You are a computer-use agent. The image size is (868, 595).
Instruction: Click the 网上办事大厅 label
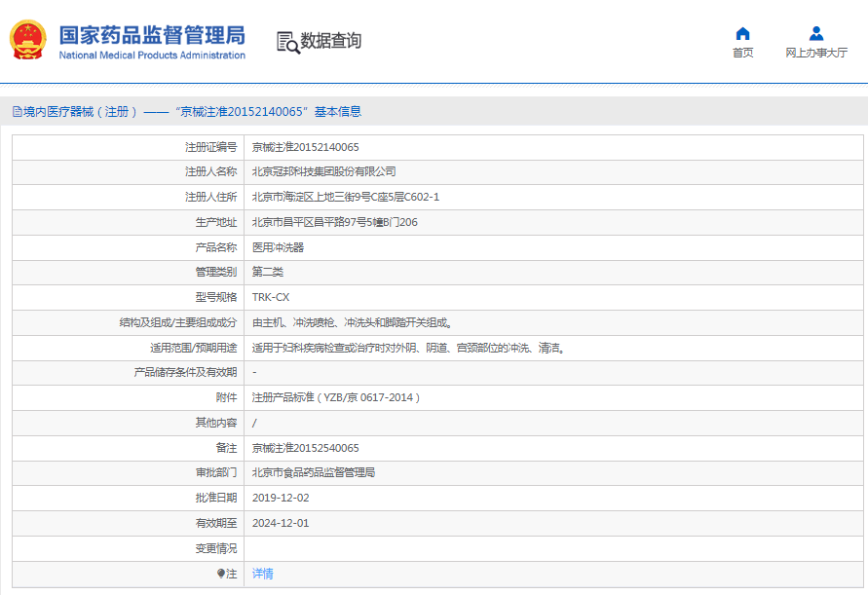click(816, 53)
